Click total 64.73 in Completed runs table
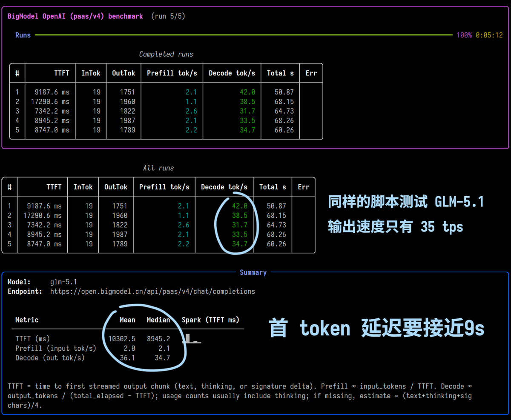 284,111
